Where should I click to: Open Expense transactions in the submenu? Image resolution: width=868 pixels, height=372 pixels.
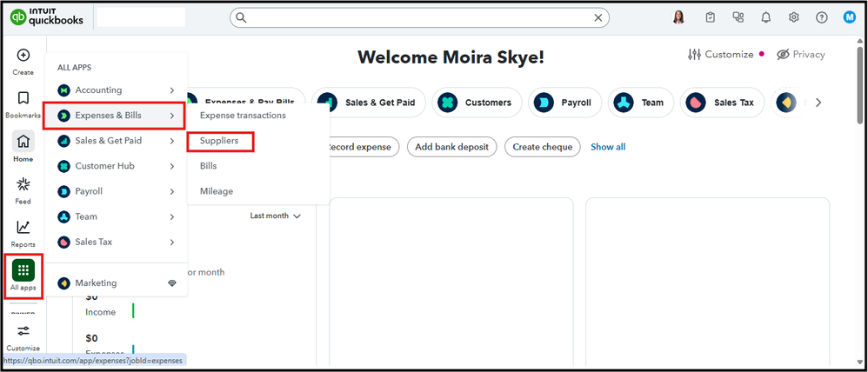pos(243,116)
